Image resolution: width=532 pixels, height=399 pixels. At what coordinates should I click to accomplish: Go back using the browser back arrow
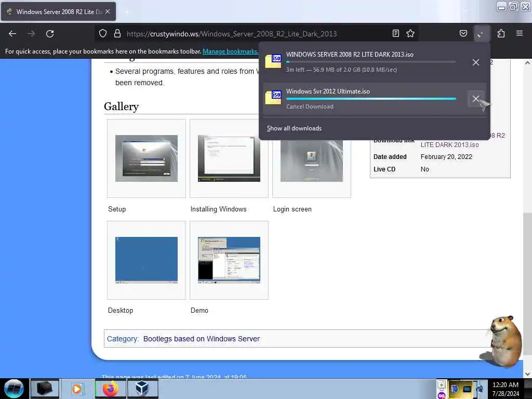(12, 34)
